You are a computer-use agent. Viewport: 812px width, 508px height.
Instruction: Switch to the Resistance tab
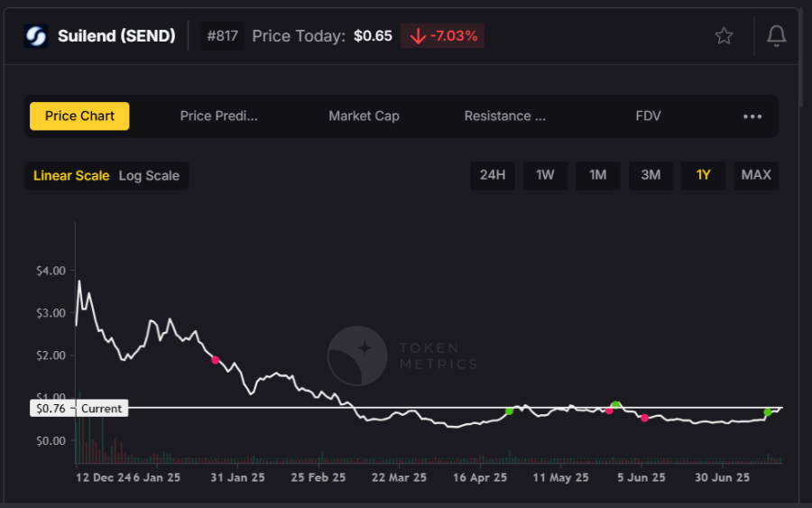(504, 116)
